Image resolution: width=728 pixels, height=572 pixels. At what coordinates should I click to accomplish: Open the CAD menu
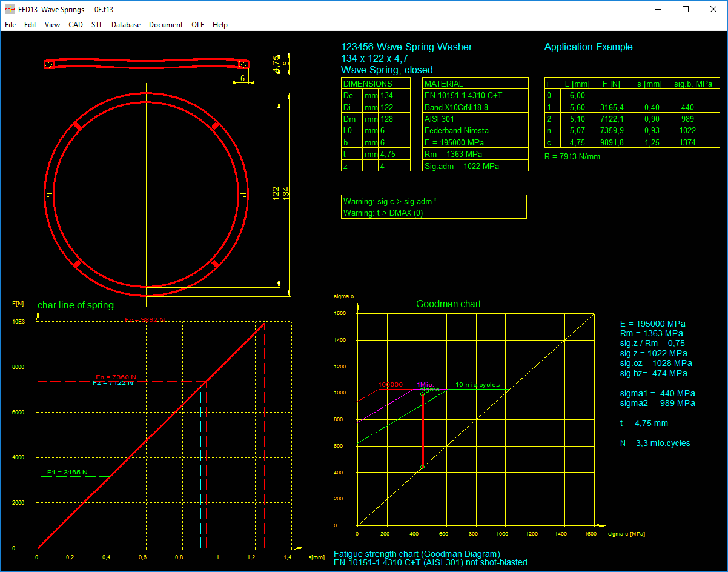coord(76,25)
